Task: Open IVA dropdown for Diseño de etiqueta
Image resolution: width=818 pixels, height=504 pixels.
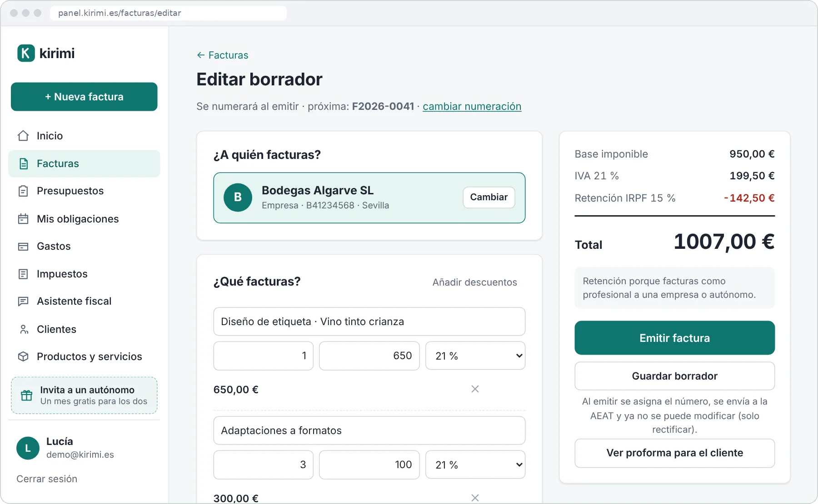Action: coord(475,356)
